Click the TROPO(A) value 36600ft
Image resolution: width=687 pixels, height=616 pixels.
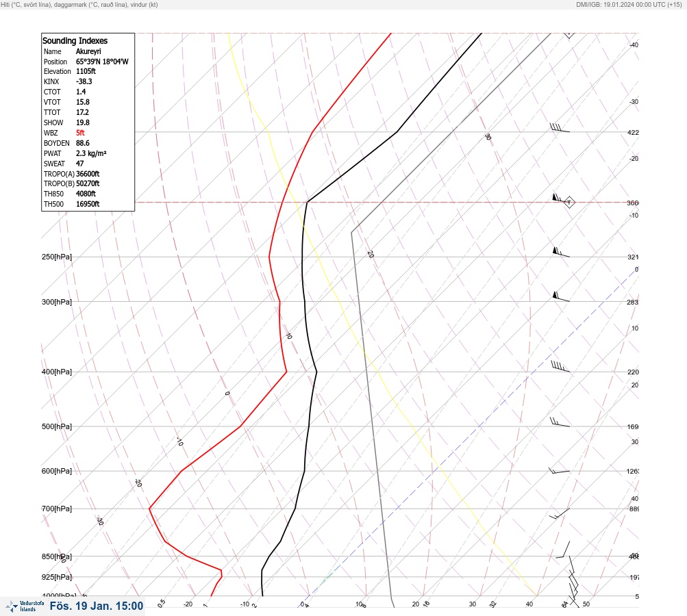(x=88, y=174)
